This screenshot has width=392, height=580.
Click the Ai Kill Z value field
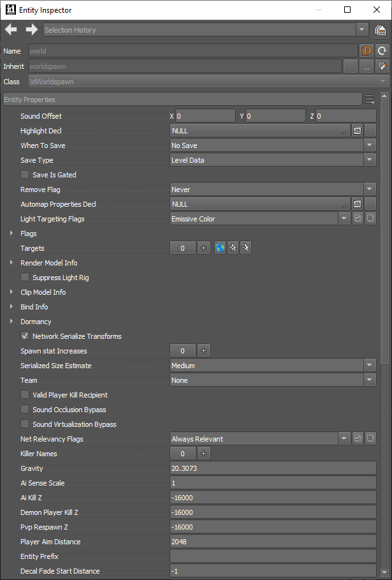tap(273, 498)
